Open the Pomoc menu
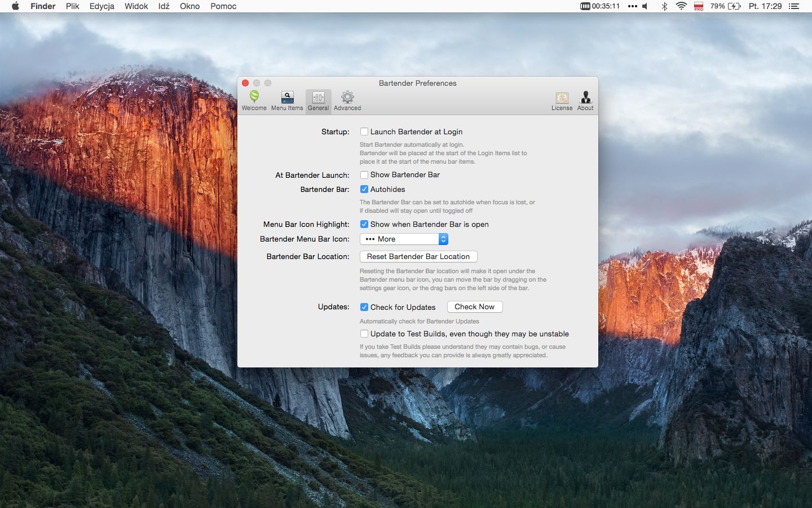The image size is (812, 508). coord(223,6)
